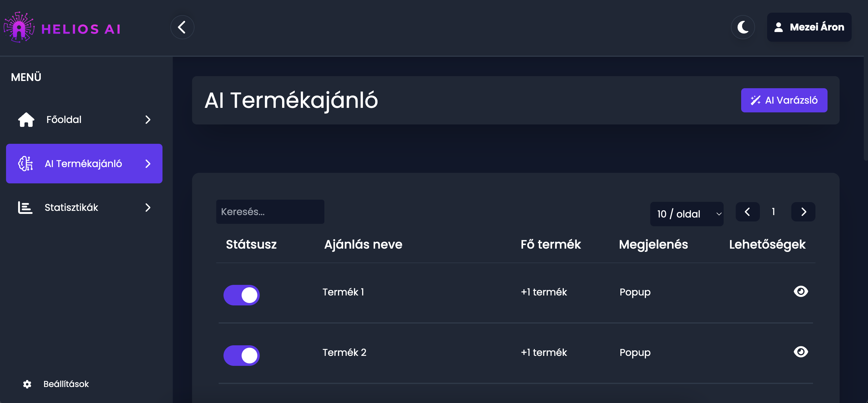
Task: Disable the Termék 2 status toggle
Action: (241, 356)
